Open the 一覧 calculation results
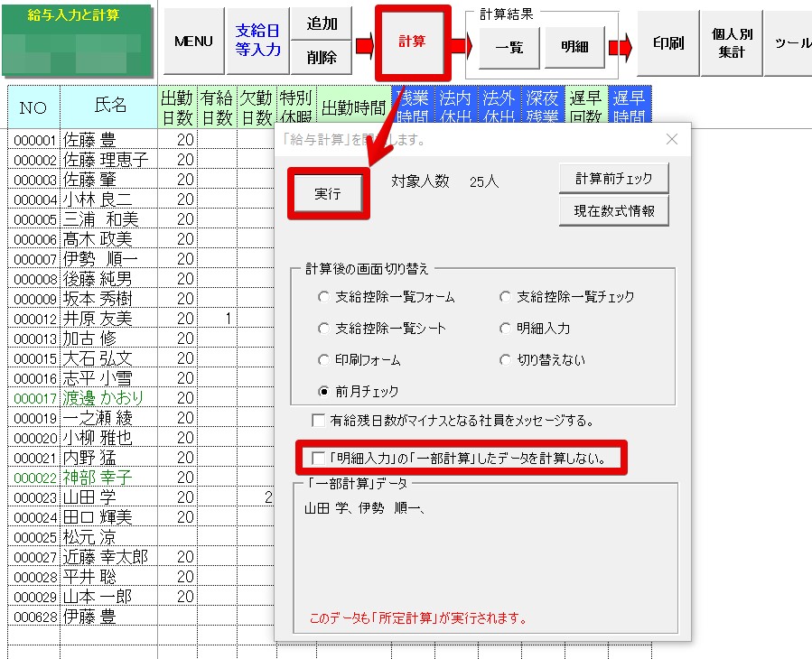 coord(509,47)
